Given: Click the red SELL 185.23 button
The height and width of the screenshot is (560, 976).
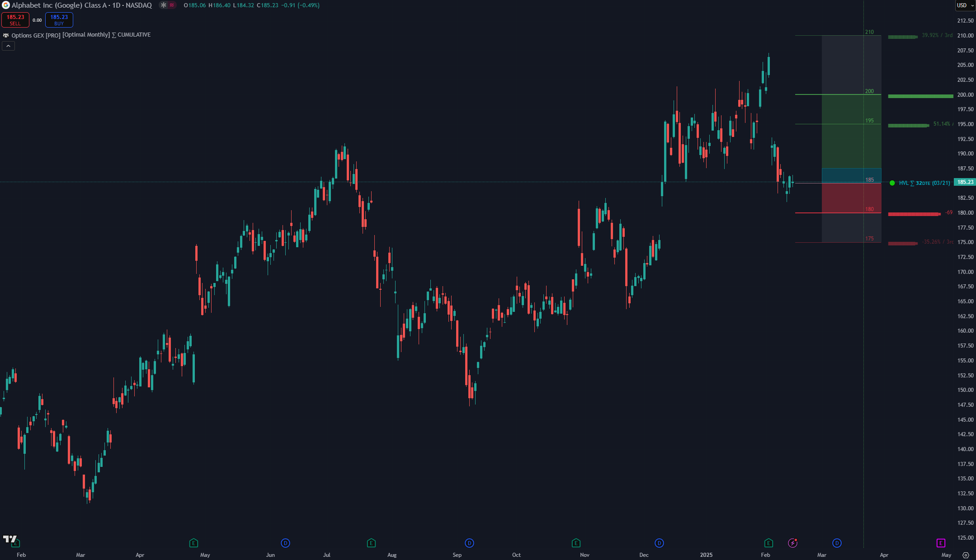Looking at the screenshot, I should (x=15, y=20).
